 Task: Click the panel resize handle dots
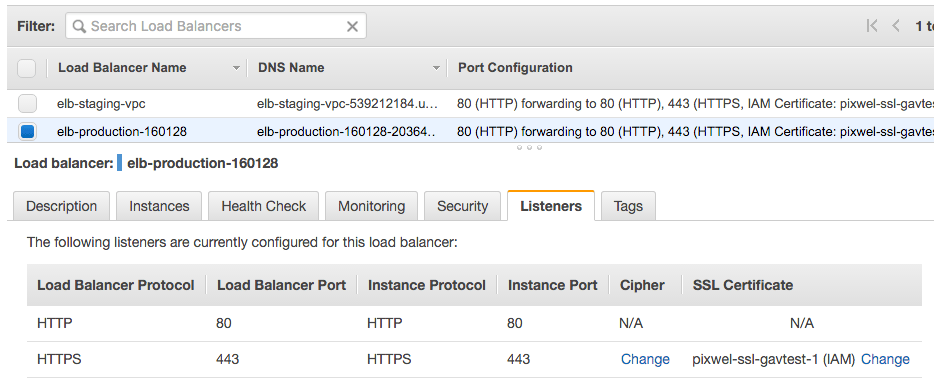pos(529,147)
